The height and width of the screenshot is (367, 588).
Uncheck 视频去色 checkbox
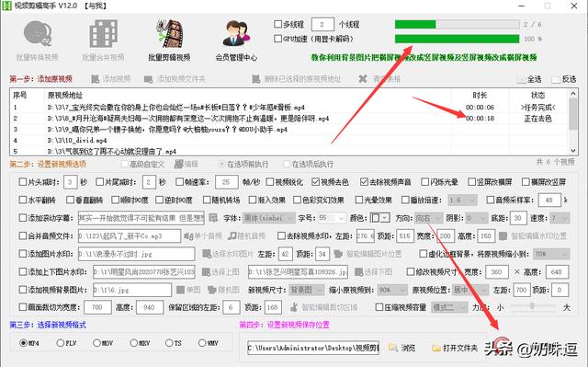tap(315, 182)
